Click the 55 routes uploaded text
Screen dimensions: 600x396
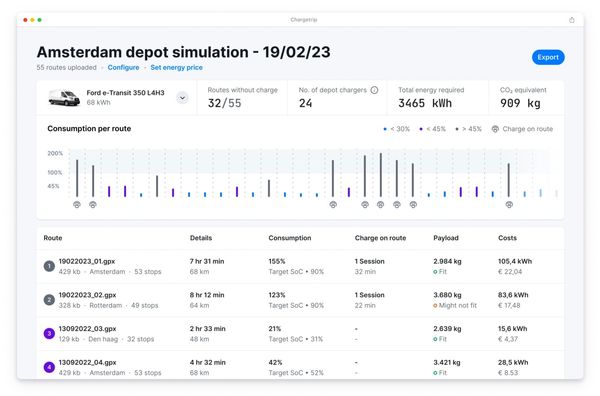[67, 67]
